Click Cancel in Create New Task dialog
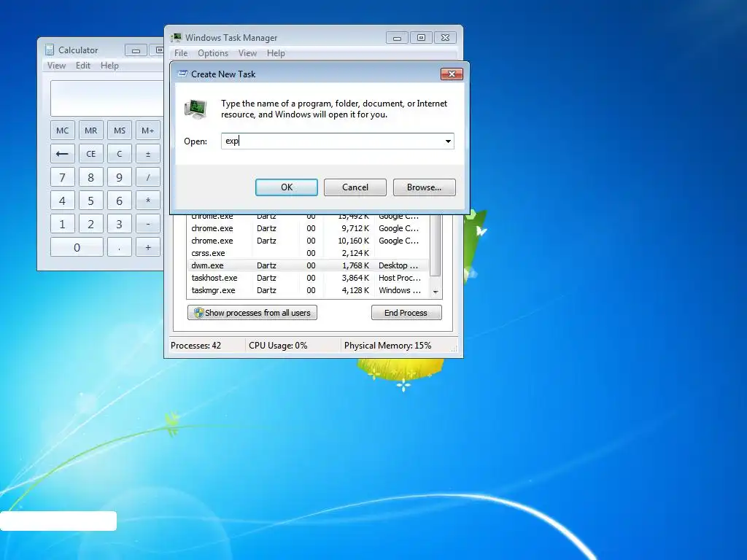 click(355, 187)
